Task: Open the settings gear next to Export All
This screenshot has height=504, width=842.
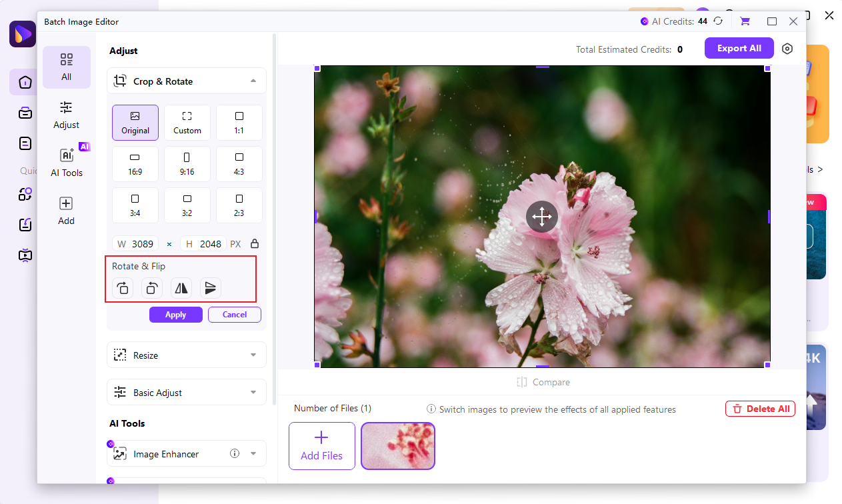Action: click(x=787, y=49)
